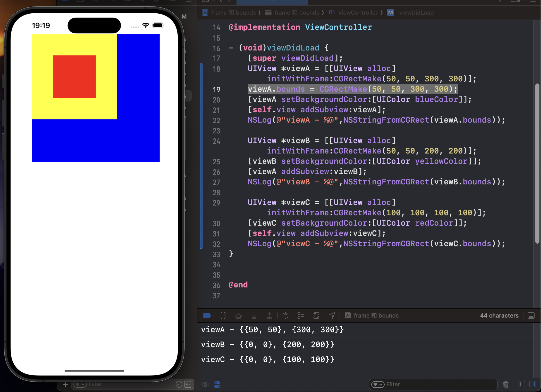Click Simulate Location arrow icon

coord(332,316)
